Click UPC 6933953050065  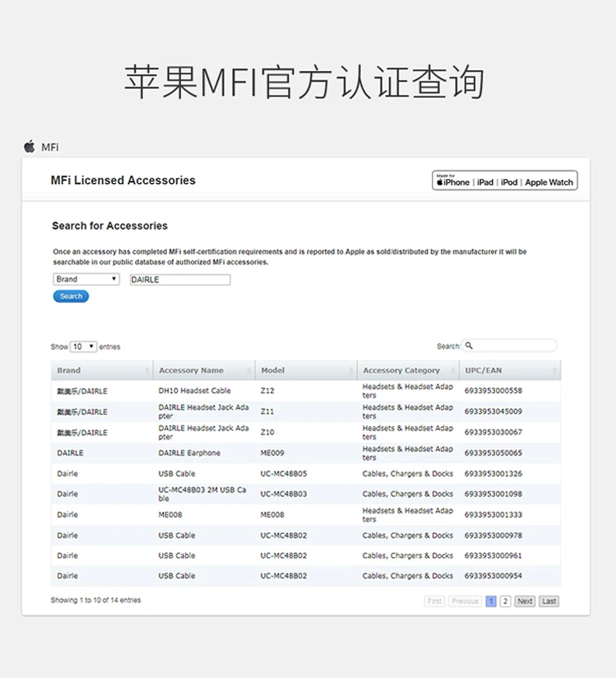pyautogui.click(x=493, y=453)
